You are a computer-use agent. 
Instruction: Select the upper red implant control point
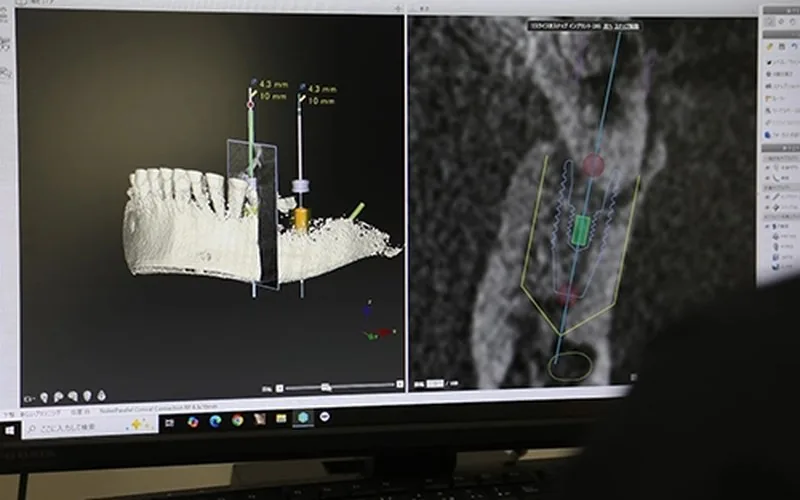click(593, 165)
